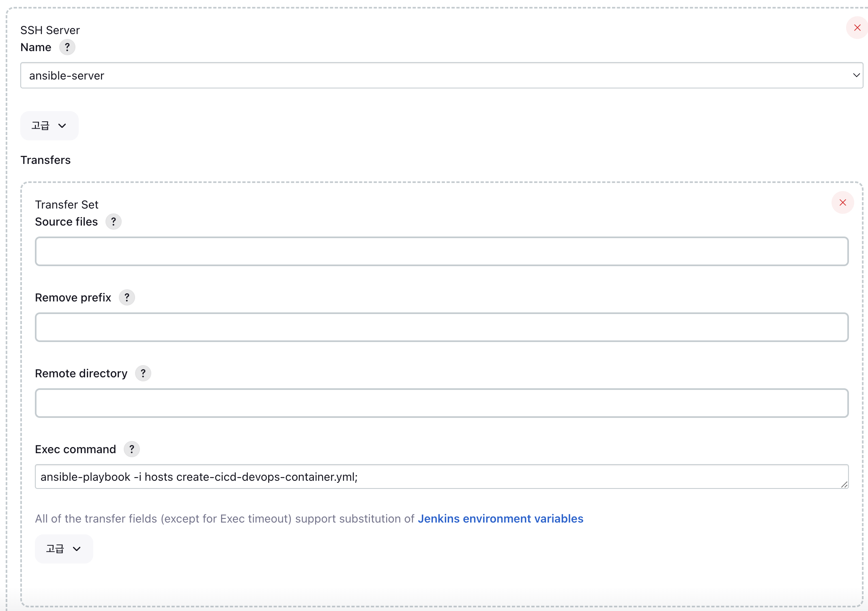Image resolution: width=868 pixels, height=611 pixels.
Task: Focus the Source files input field
Action: tap(441, 252)
